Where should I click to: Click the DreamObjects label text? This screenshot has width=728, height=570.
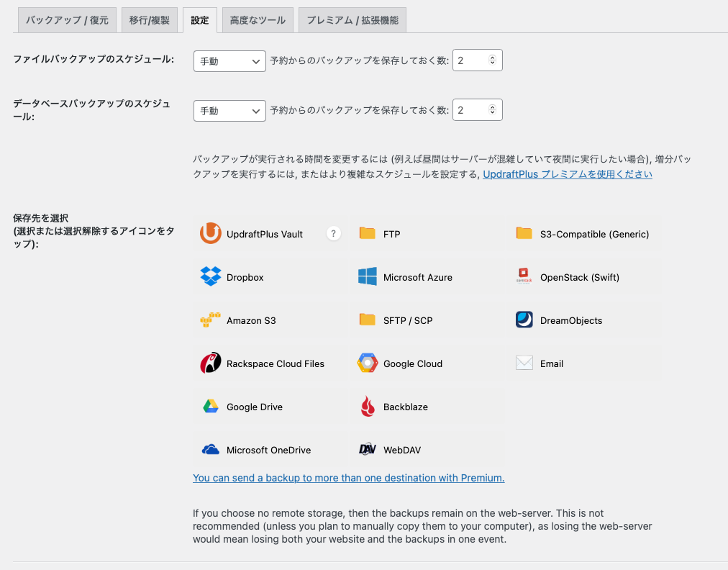tap(571, 320)
